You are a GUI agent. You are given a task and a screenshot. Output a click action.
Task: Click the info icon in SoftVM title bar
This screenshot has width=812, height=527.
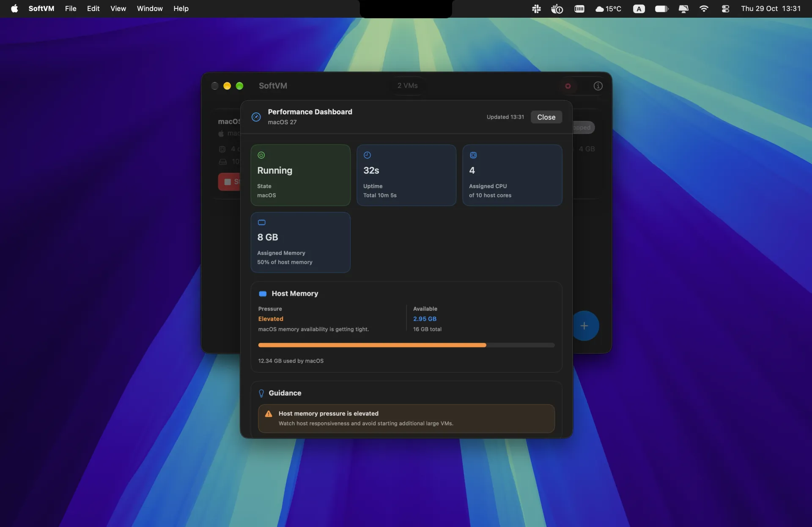tap(598, 86)
